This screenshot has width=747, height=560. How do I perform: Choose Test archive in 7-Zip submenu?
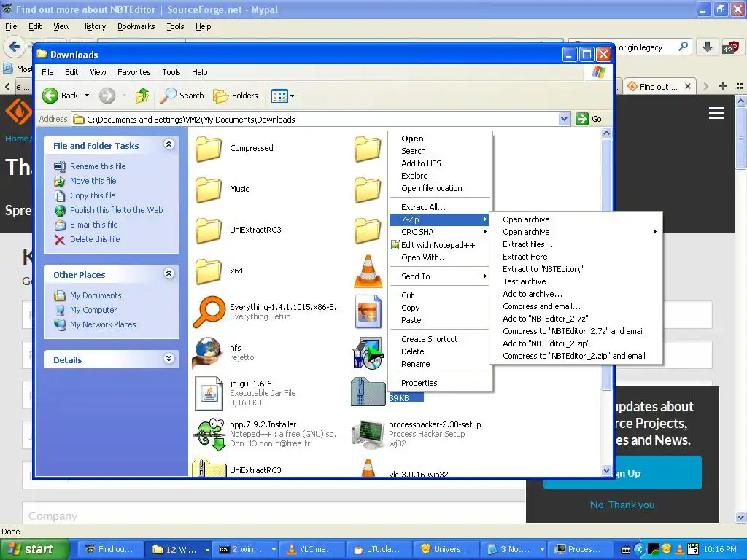[x=576, y=281]
